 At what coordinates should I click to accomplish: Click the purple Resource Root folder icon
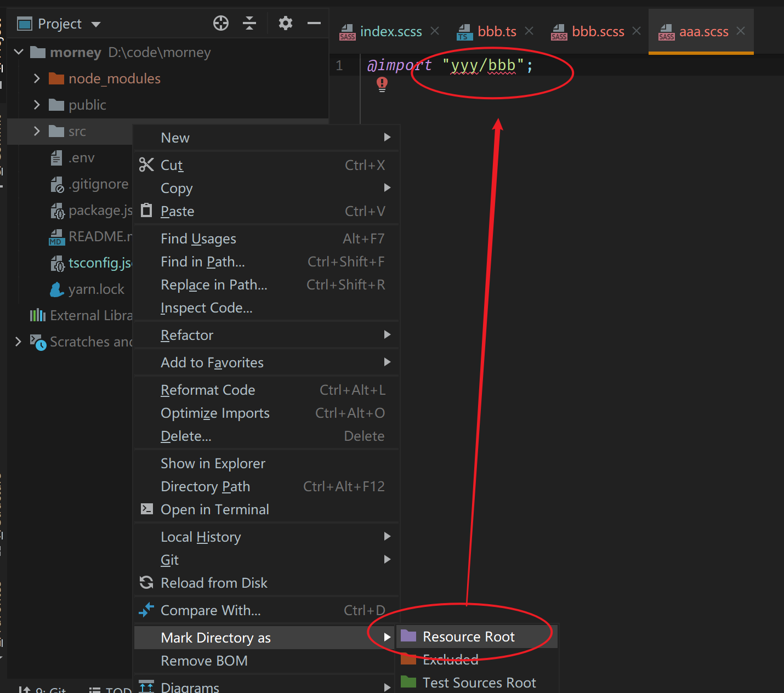point(408,636)
